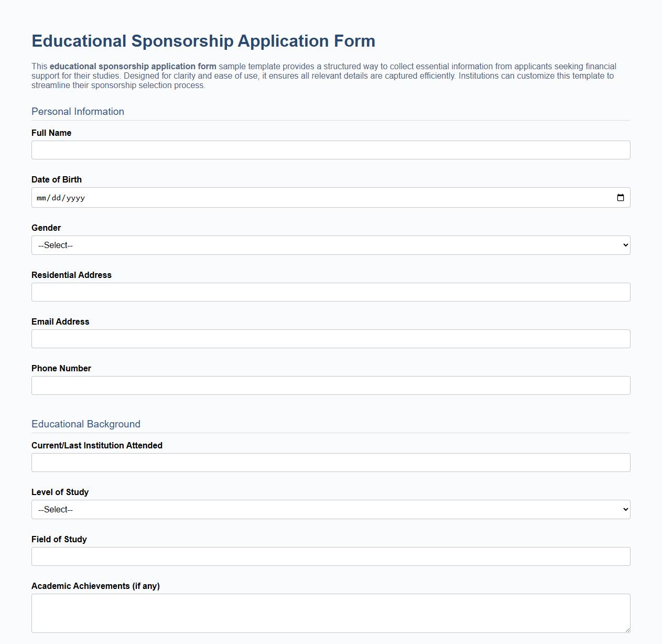This screenshot has width=662, height=644.
Task: Select the Current/Last Institution Attended field
Action: tap(331, 462)
